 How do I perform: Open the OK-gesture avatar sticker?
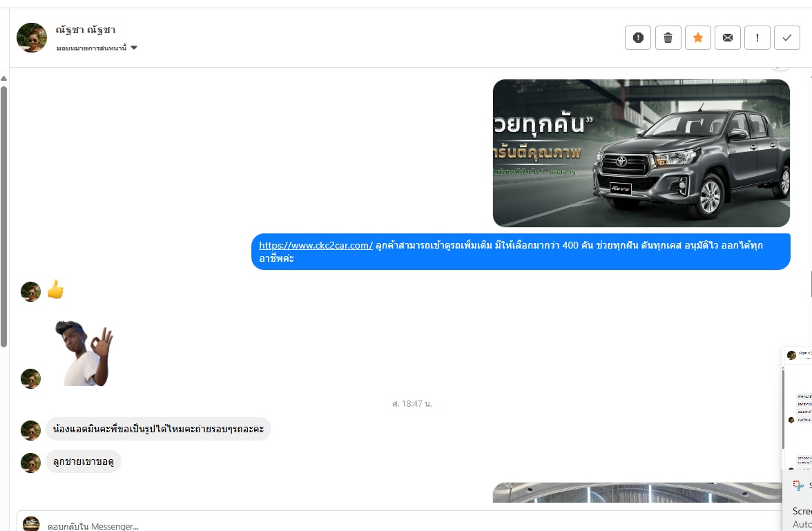[x=84, y=354]
